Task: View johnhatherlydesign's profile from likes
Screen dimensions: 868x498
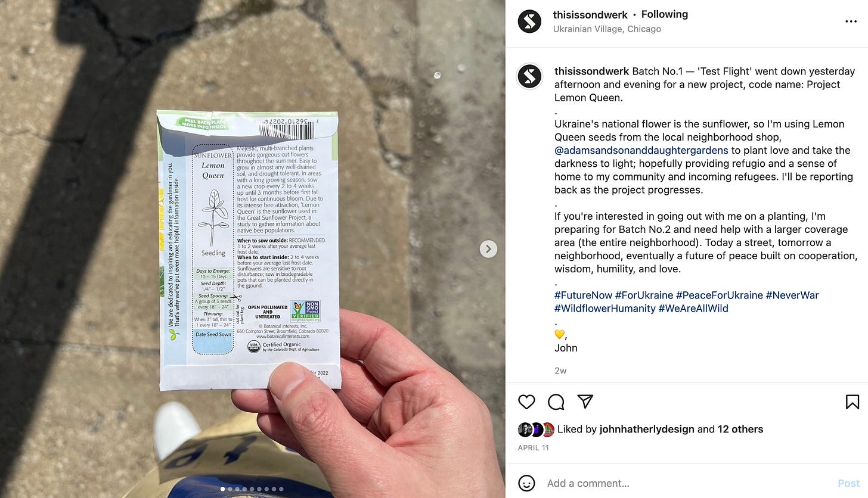Action: 640,429
